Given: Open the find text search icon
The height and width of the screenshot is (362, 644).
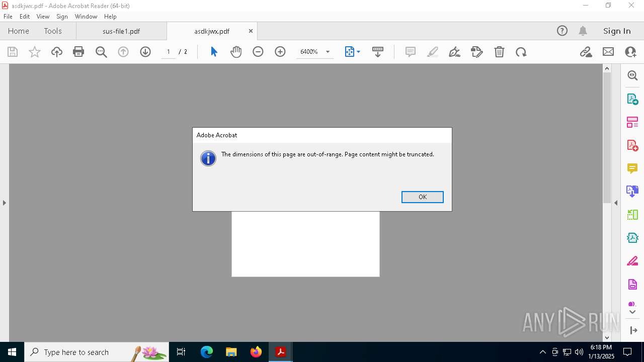Looking at the screenshot, I should click(101, 52).
